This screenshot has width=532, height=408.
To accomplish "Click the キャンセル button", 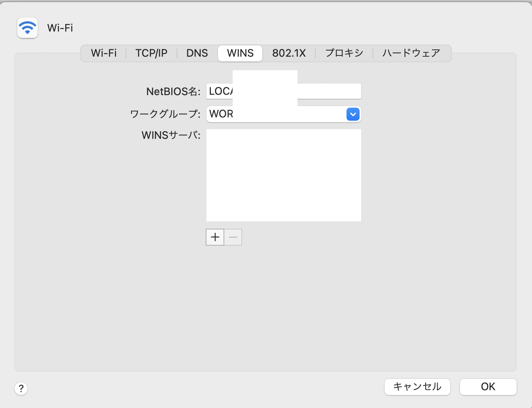I will pyautogui.click(x=417, y=387).
